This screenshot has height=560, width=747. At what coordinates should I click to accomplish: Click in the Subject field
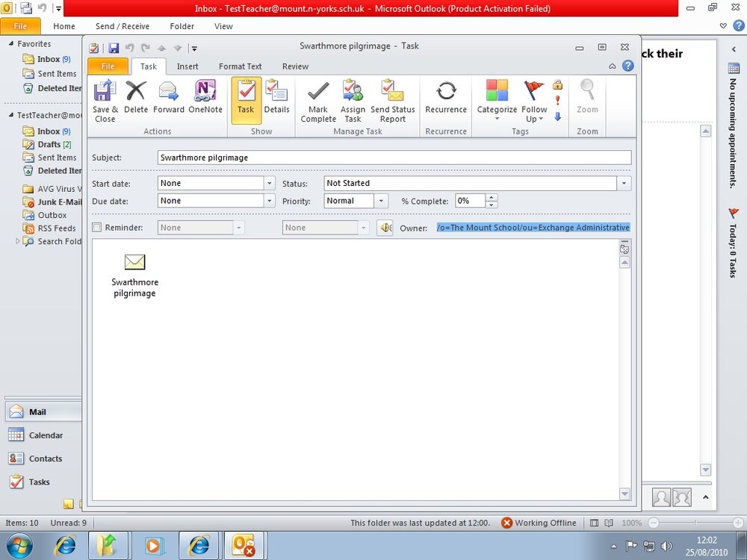click(x=394, y=158)
